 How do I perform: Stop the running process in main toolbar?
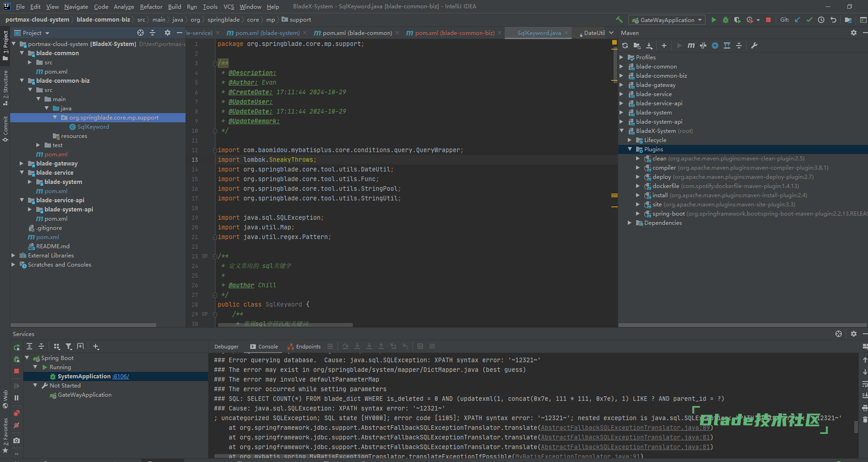(x=768, y=20)
